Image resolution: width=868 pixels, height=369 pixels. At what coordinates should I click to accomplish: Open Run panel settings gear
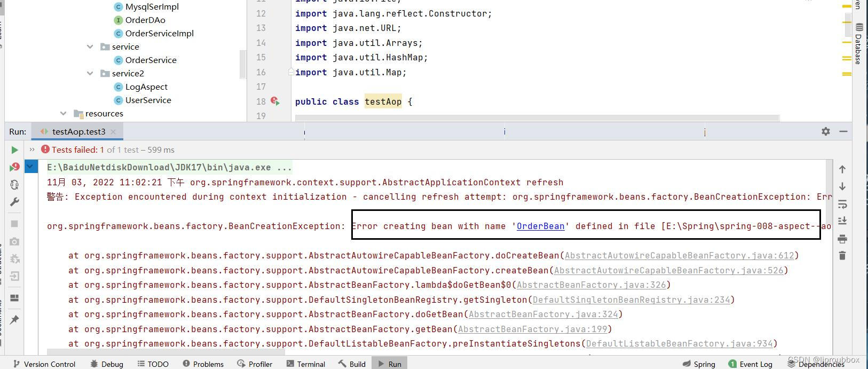826,131
